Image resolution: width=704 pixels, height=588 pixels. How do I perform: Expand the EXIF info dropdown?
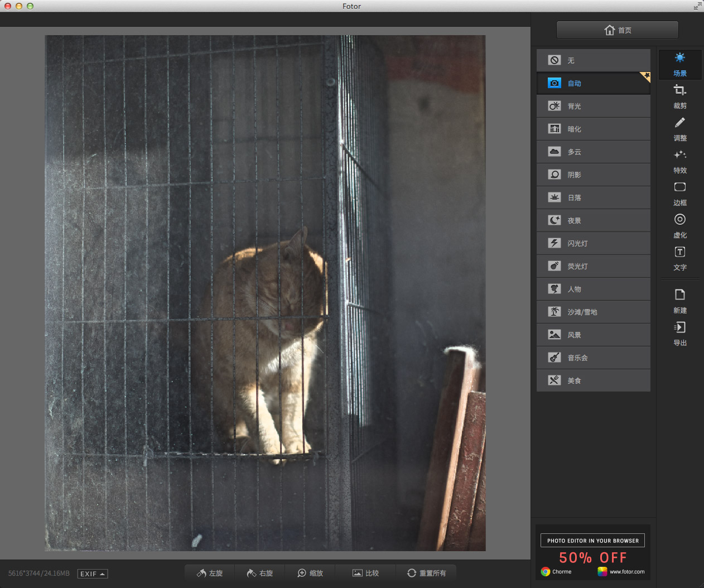[x=93, y=573]
